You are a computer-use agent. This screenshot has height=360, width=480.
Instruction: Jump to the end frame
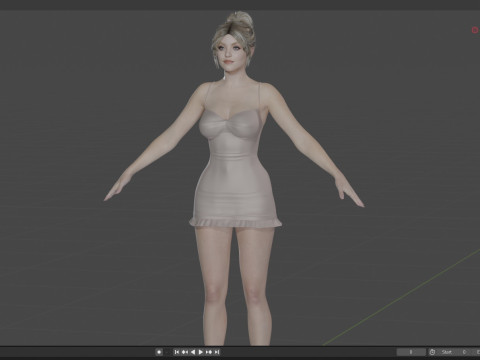tap(217, 352)
